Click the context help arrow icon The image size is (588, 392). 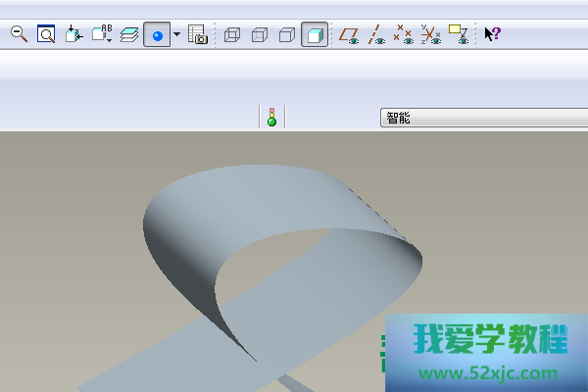point(492,34)
